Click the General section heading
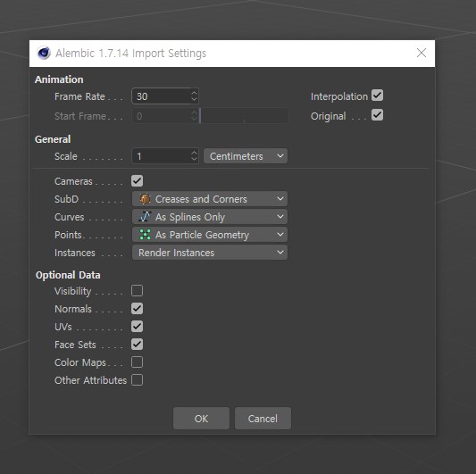 point(53,139)
